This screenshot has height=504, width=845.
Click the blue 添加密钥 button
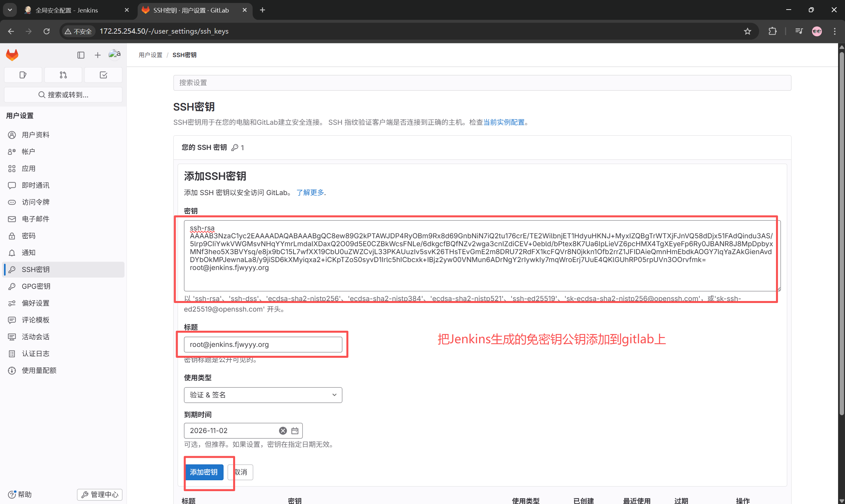click(203, 472)
